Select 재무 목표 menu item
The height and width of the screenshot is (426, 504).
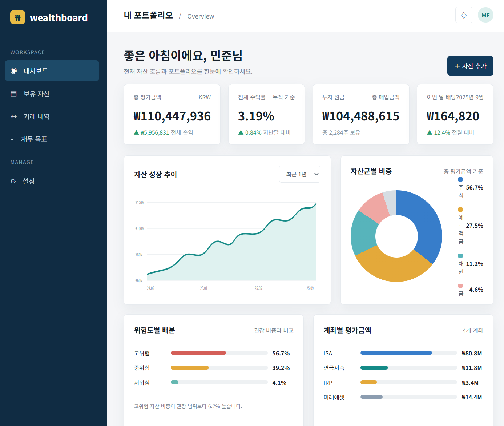point(52,139)
